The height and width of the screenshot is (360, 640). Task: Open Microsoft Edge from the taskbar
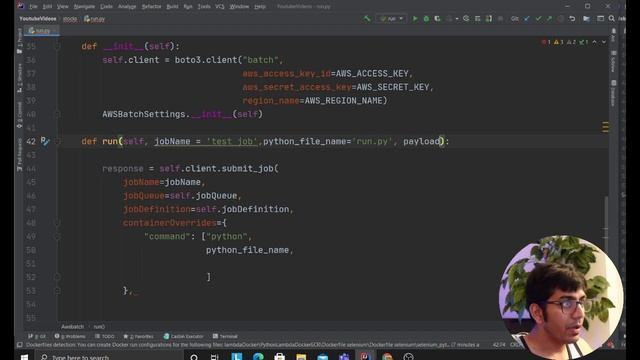pos(258,357)
